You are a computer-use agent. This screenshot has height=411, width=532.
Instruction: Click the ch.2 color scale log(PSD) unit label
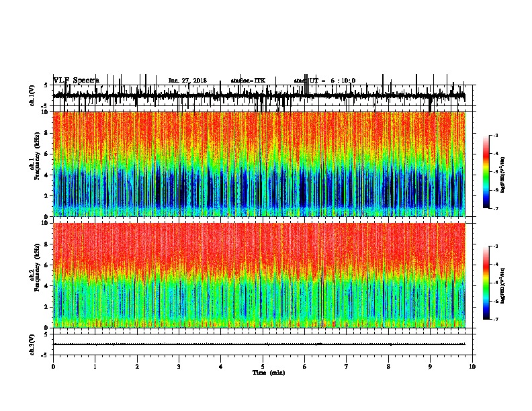pyautogui.click(x=503, y=285)
